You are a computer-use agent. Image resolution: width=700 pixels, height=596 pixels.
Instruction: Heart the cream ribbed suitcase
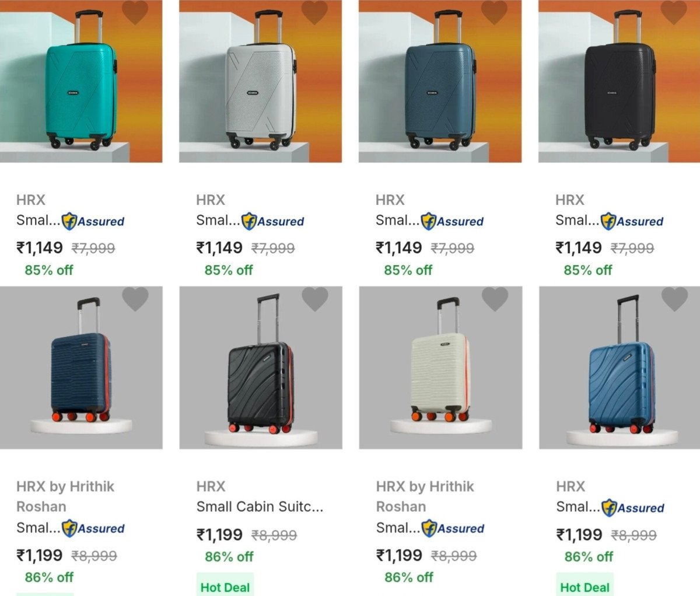tap(494, 299)
